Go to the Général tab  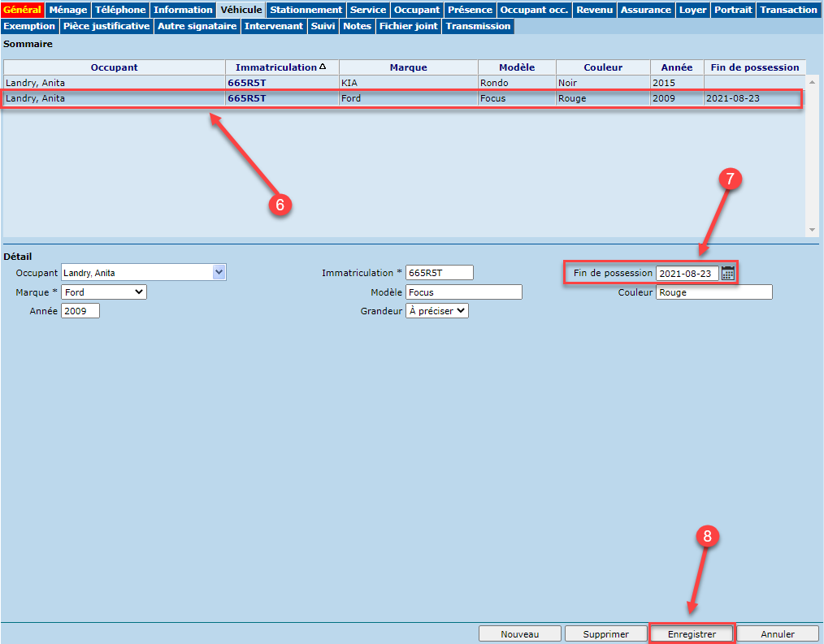point(22,10)
